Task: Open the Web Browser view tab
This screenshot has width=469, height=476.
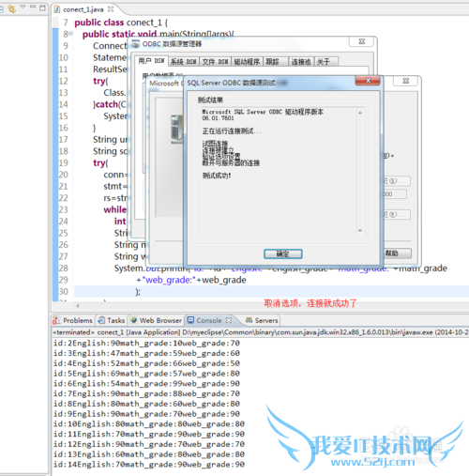Action: pos(156,320)
